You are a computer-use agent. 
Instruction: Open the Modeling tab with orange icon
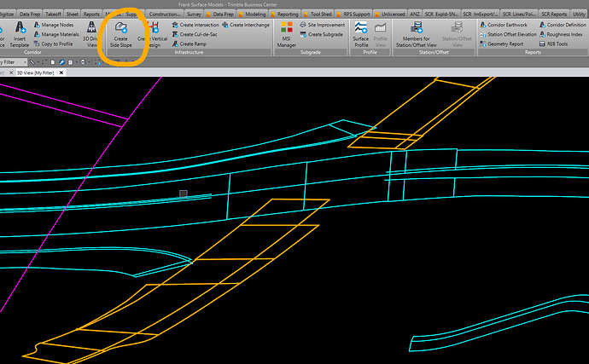coord(252,14)
